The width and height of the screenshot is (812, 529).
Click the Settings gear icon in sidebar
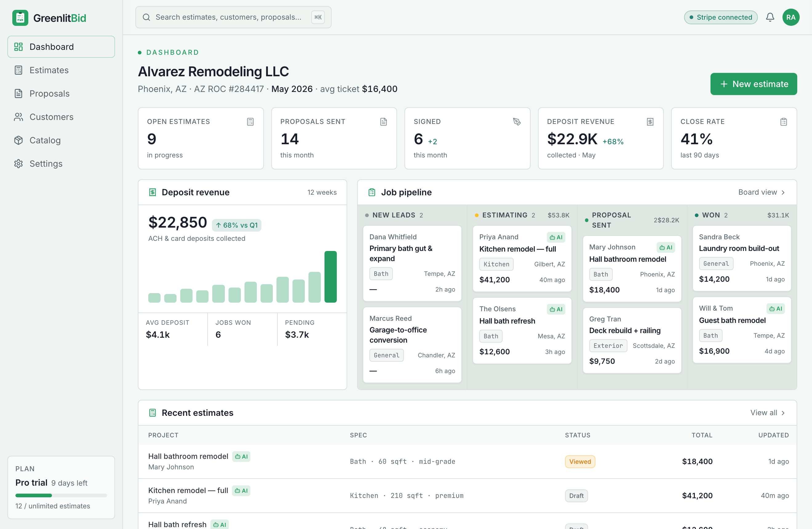(x=18, y=164)
